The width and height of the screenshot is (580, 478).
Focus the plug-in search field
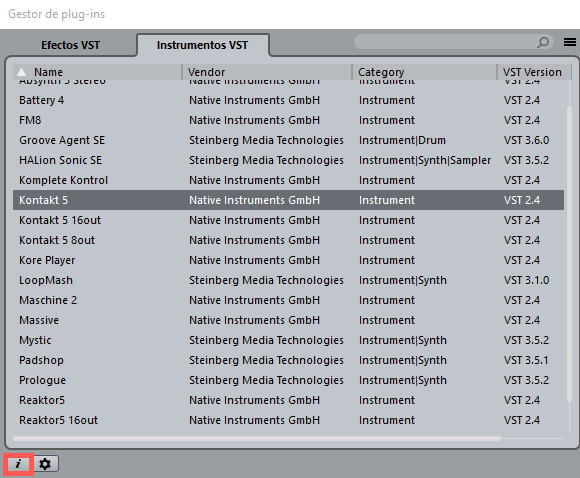453,42
